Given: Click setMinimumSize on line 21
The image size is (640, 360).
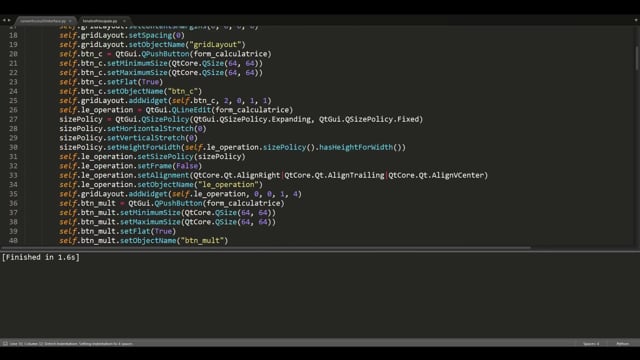Looking at the screenshot, I should tap(137, 63).
